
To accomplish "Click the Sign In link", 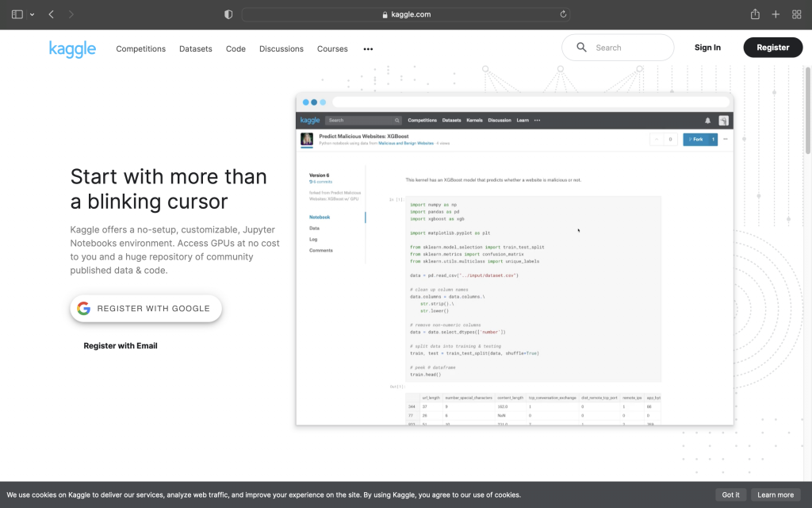I will click(x=707, y=48).
